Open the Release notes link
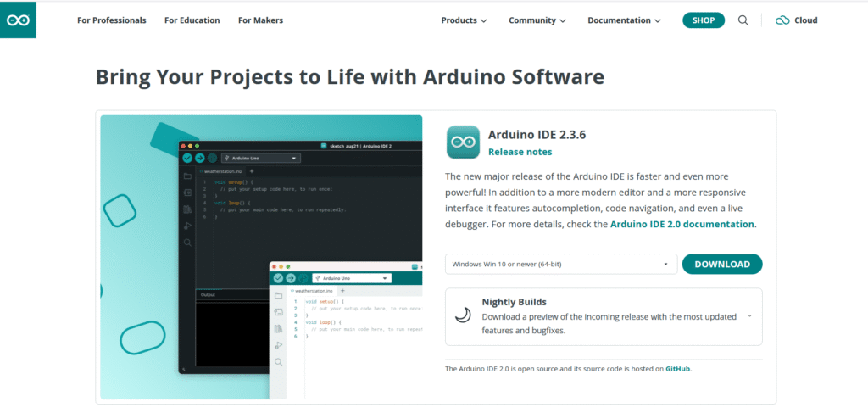 [x=520, y=152]
